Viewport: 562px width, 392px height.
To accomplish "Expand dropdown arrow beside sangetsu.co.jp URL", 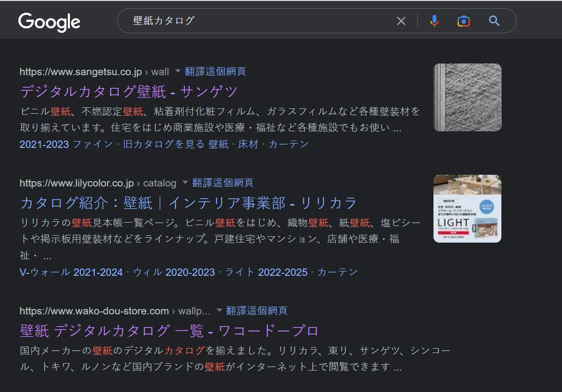I will [177, 71].
